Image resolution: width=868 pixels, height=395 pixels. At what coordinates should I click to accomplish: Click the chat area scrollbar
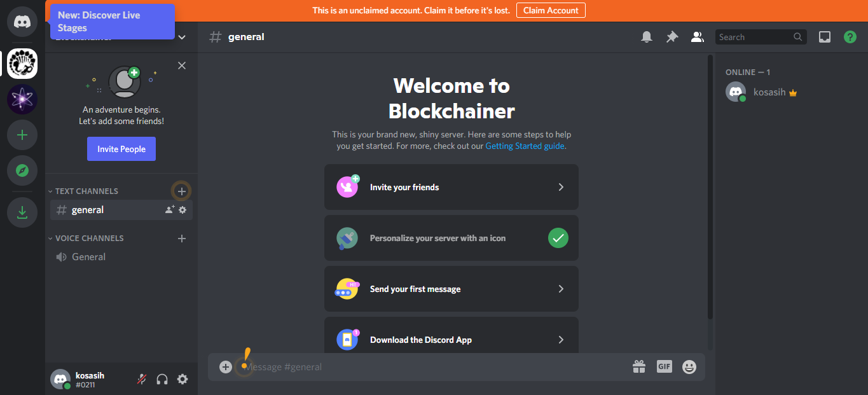click(x=710, y=186)
